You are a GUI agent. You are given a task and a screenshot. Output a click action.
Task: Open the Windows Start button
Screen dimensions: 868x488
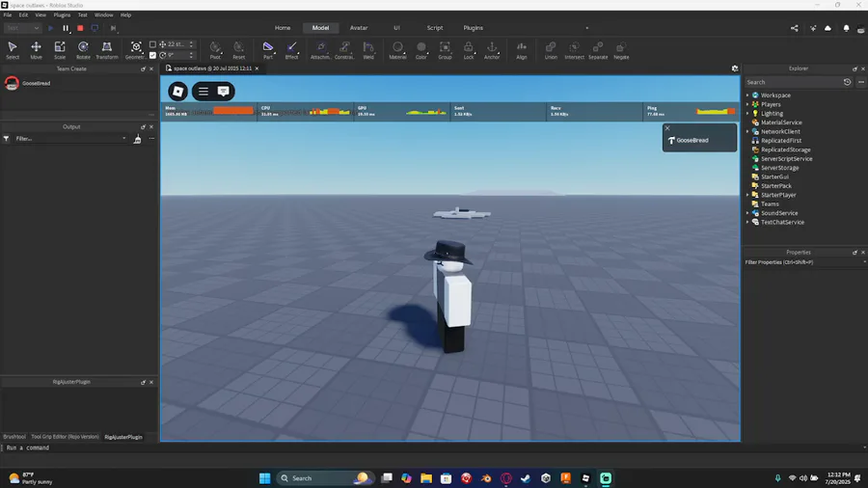[x=265, y=478]
